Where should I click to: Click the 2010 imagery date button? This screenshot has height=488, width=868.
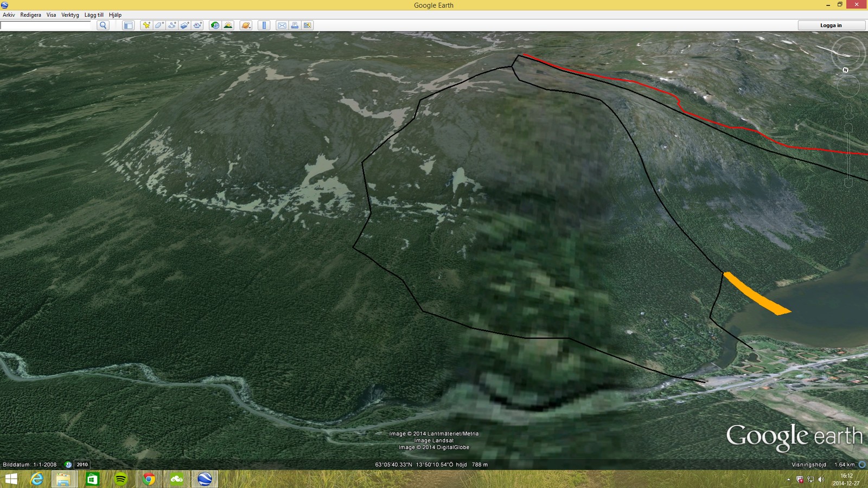(x=82, y=465)
